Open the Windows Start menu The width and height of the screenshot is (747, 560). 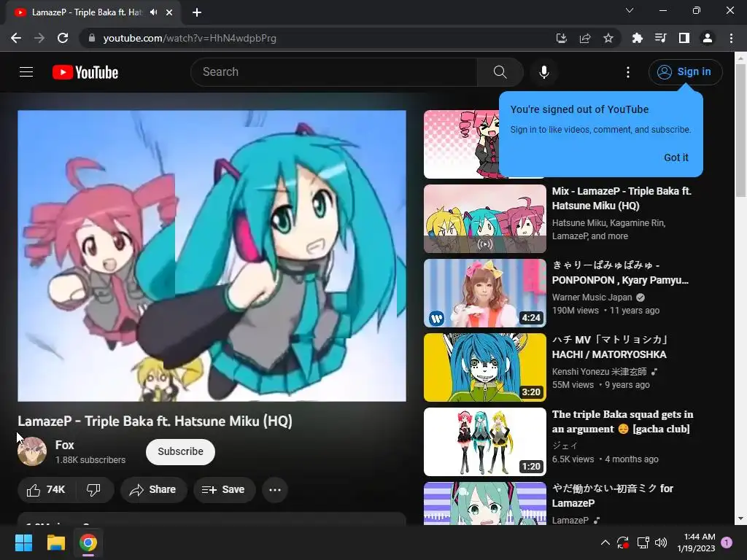(23, 542)
